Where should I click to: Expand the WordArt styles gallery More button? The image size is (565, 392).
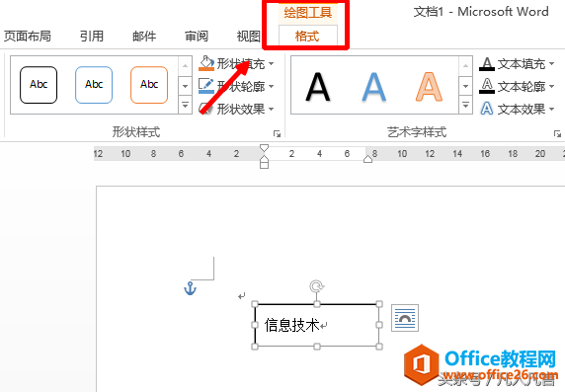(x=465, y=105)
